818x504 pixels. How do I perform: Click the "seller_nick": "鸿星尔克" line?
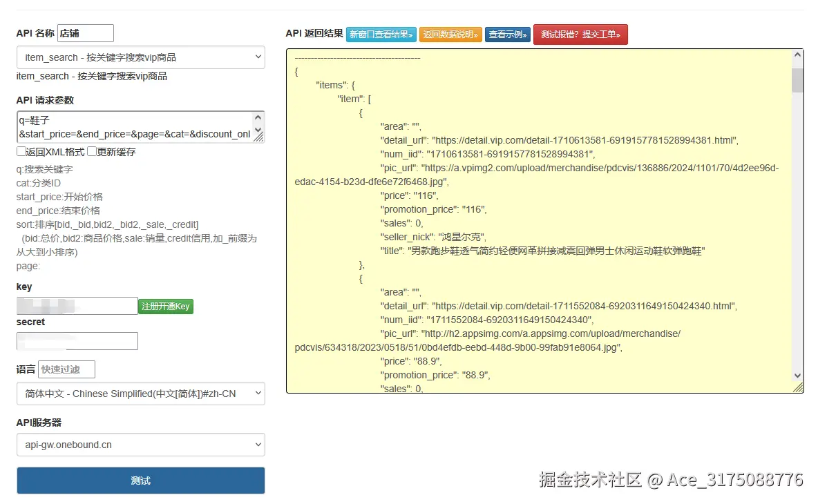(x=433, y=237)
